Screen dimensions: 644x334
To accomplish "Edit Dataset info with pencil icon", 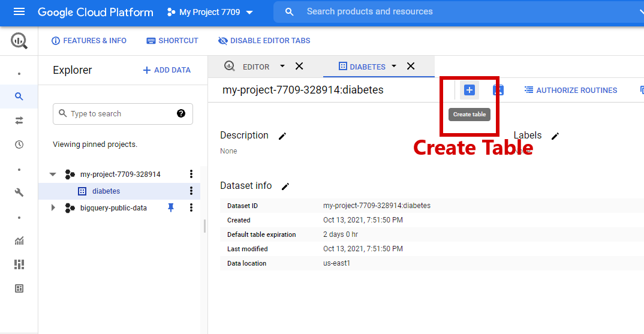I will 285,186.
